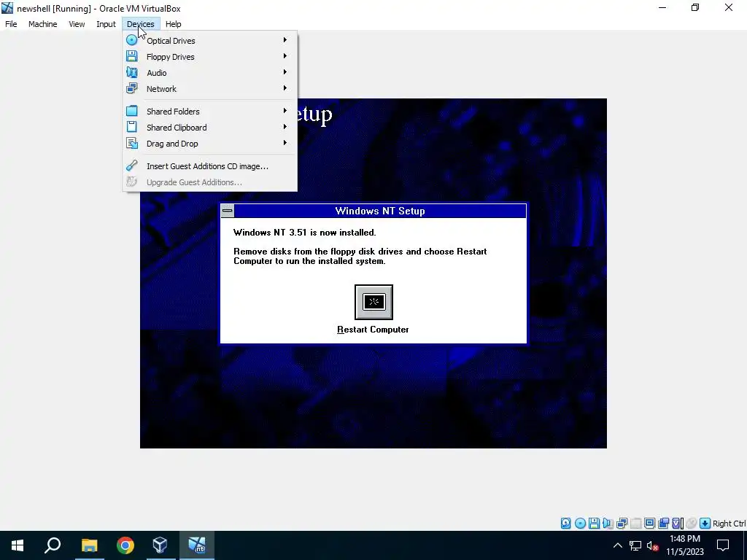Click greyed-out folder indicator in status bar

click(635, 524)
